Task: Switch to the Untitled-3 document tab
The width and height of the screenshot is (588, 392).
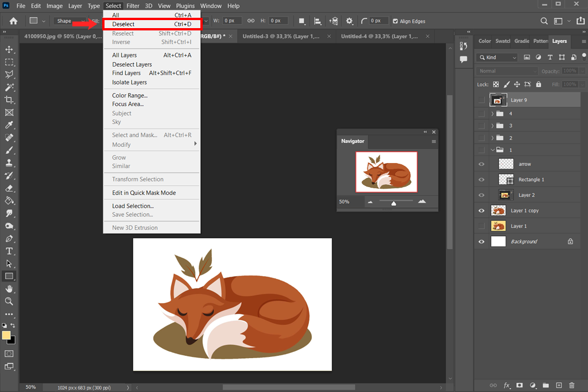Action: coord(281,36)
